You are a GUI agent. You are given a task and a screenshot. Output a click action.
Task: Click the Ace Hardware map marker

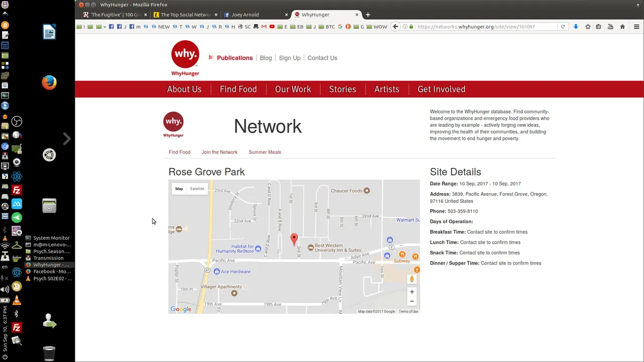click(x=217, y=271)
